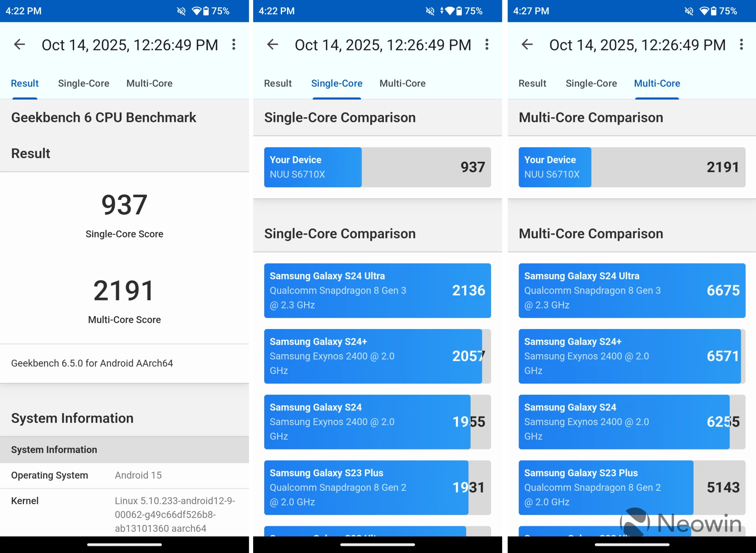Screen dimensions: 756x553
Task: Select the Result tab in middle screen
Action: [x=278, y=83]
